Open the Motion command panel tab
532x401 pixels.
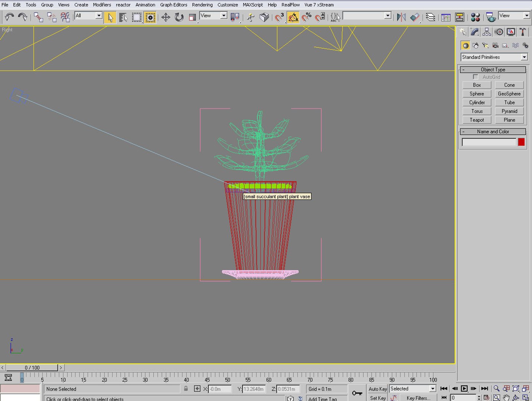tap(499, 32)
